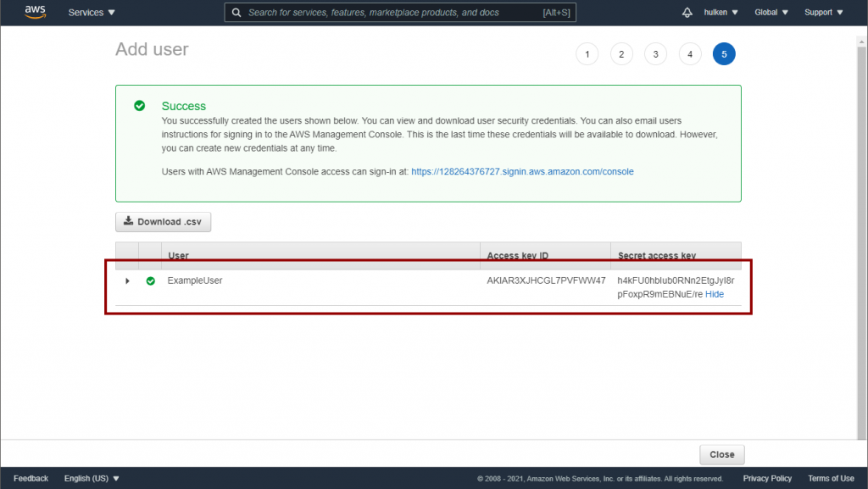Image resolution: width=868 pixels, height=489 pixels.
Task: Change language from English (US) dropdown
Action: pyautogui.click(x=92, y=478)
